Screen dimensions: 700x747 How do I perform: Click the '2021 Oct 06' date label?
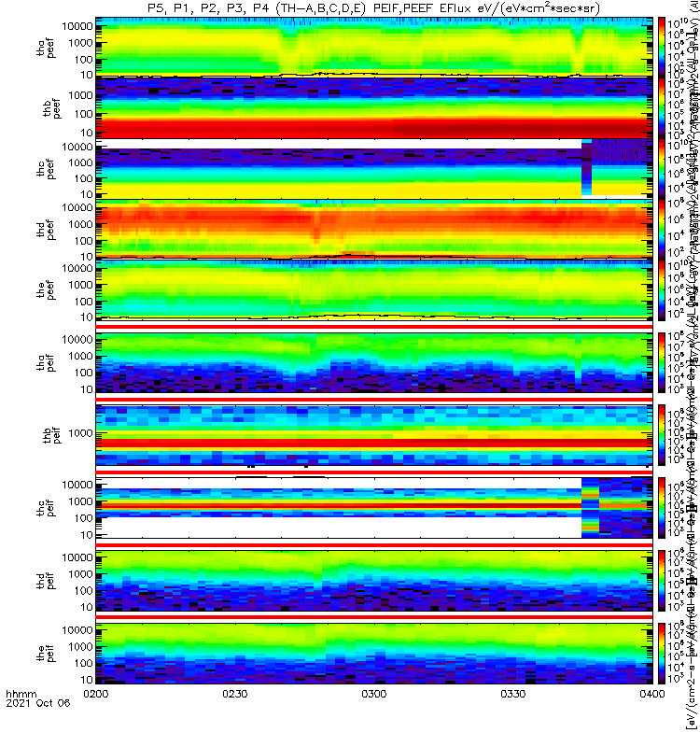(38, 703)
